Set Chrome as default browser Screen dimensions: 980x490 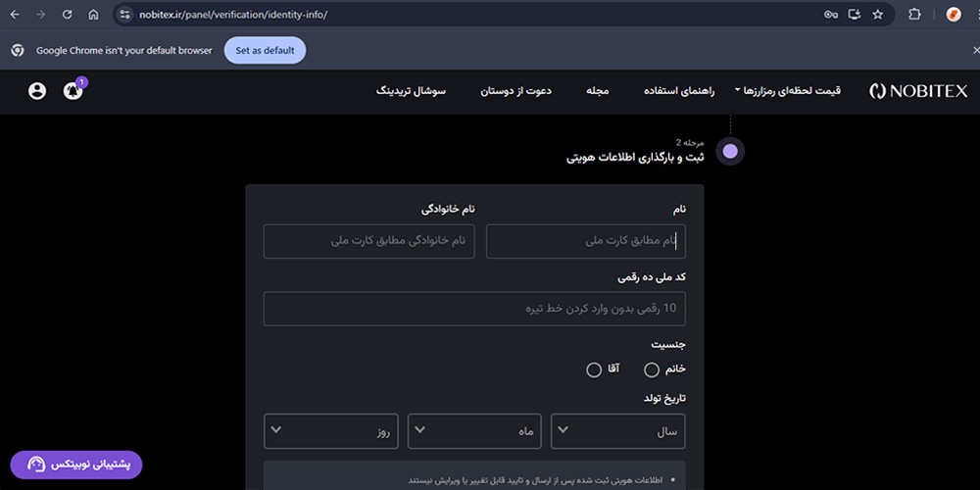[x=265, y=51]
